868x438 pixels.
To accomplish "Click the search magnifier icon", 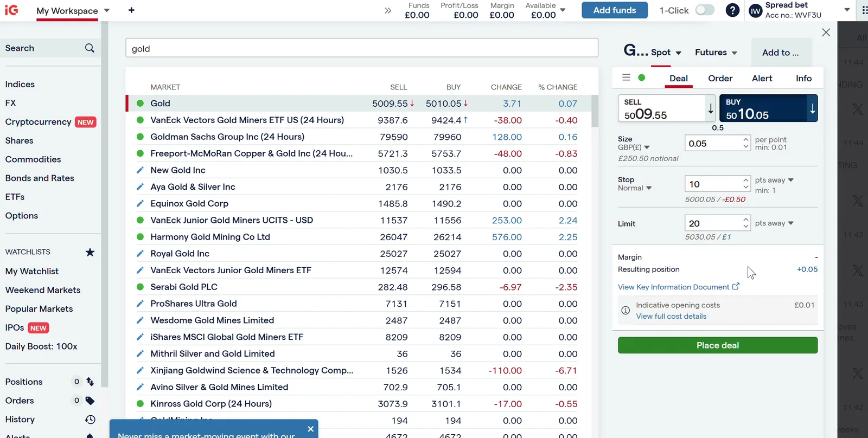I will pos(90,48).
